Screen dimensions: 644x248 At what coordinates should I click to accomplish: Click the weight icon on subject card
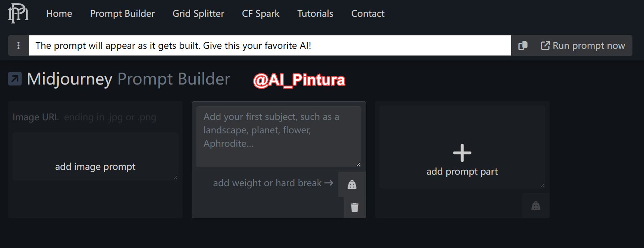pos(352,184)
